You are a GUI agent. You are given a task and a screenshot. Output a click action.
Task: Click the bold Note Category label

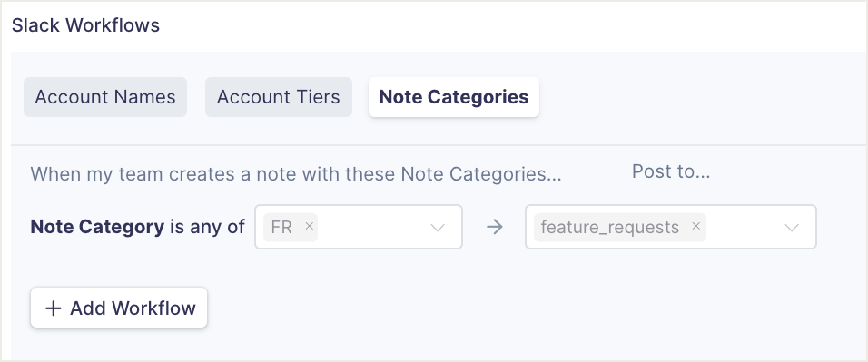(97, 227)
